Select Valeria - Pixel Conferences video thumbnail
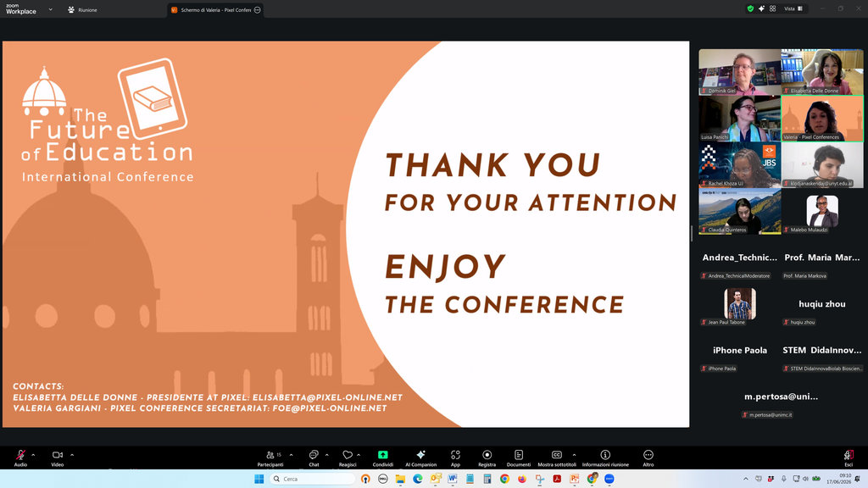Screen dimensions: 868x488 coord(822,119)
